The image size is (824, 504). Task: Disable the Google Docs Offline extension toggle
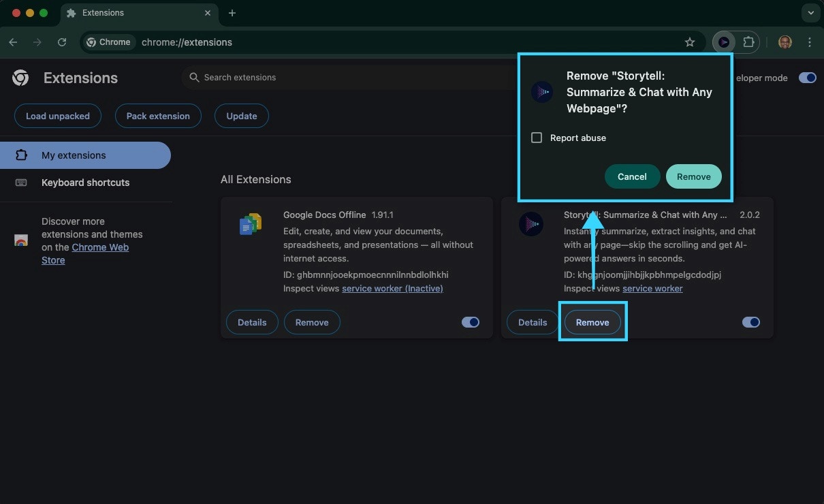tap(471, 322)
